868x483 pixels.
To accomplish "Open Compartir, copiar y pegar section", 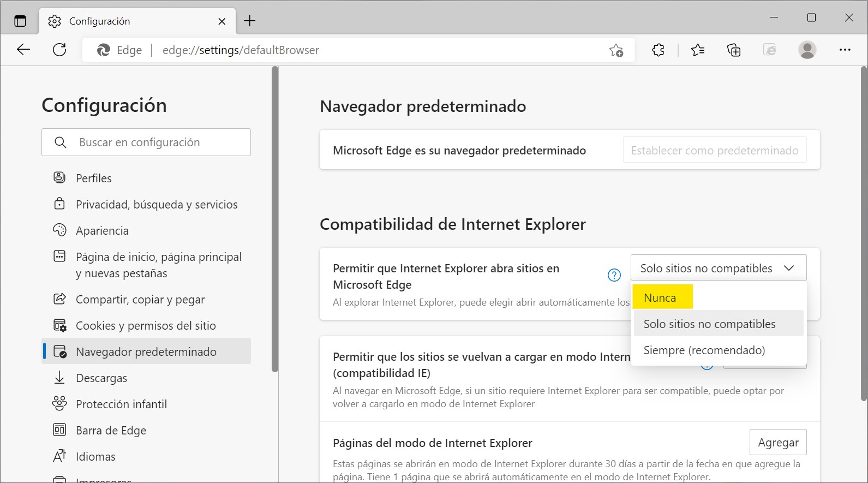I will [146, 300].
